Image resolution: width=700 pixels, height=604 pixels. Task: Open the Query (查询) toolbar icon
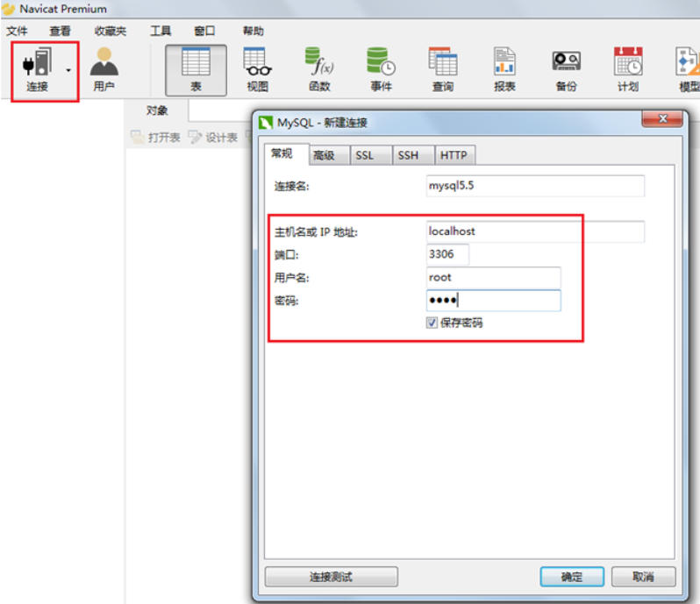(x=443, y=61)
